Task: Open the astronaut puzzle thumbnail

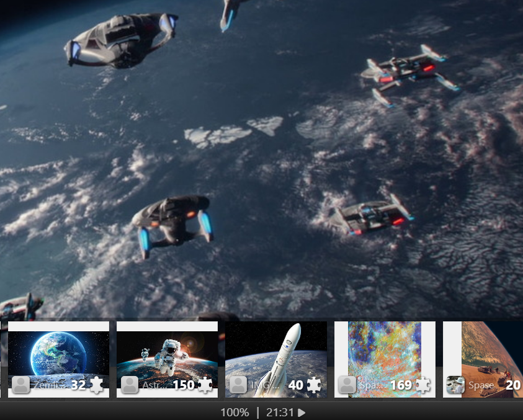Action: tap(167, 352)
